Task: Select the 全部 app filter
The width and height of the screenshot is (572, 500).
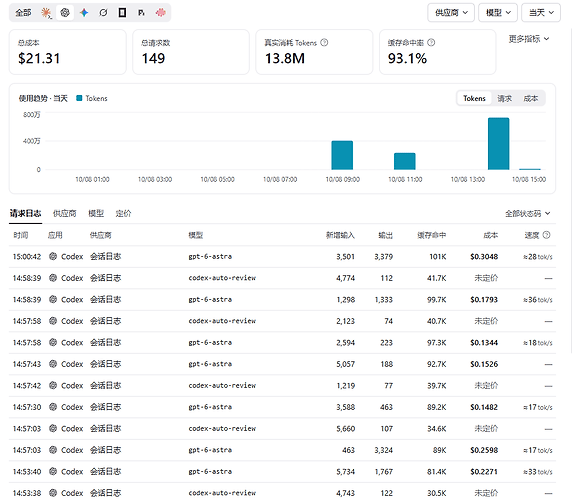Action: click(x=23, y=13)
